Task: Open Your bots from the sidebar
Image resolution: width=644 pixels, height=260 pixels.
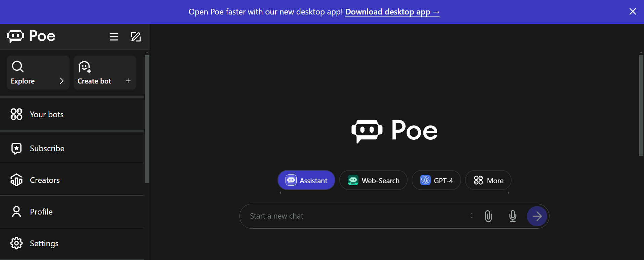Action: (x=72, y=115)
